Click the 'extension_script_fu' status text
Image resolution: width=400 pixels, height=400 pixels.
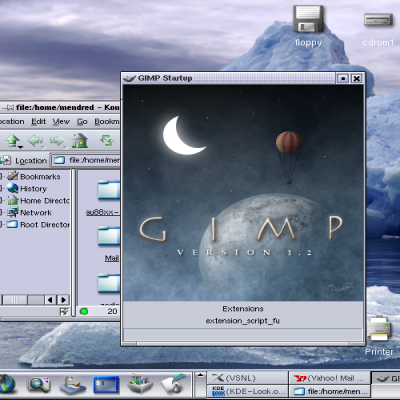(243, 321)
